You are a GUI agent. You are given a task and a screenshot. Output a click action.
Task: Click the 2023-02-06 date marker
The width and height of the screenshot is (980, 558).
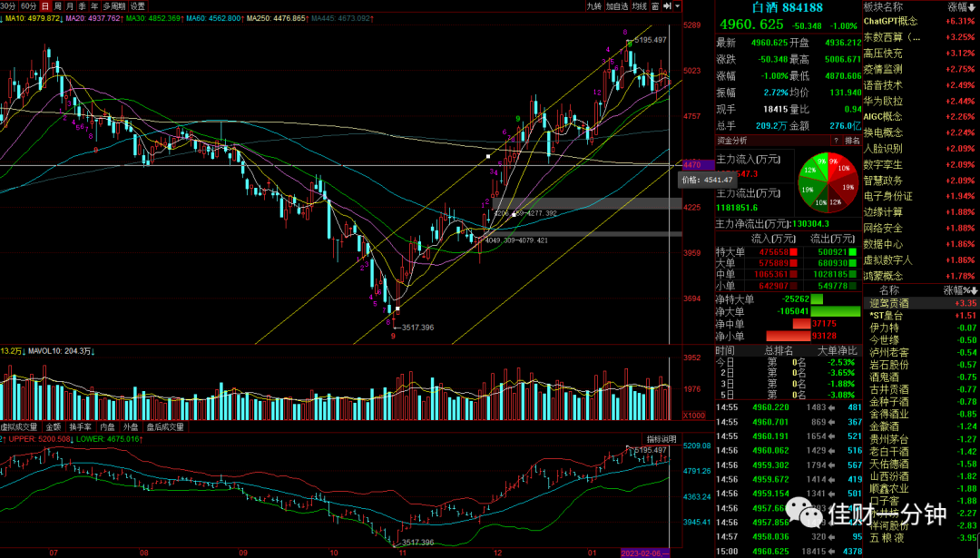pyautogui.click(x=645, y=553)
